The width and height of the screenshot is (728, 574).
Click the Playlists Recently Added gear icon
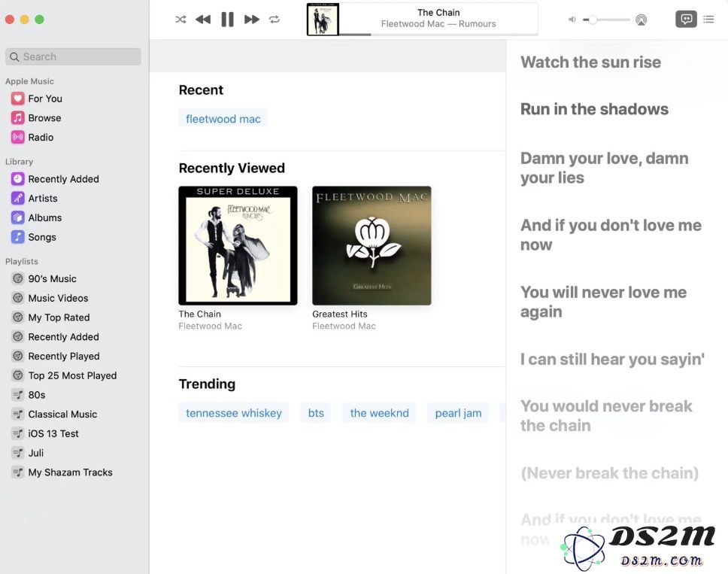click(17, 337)
